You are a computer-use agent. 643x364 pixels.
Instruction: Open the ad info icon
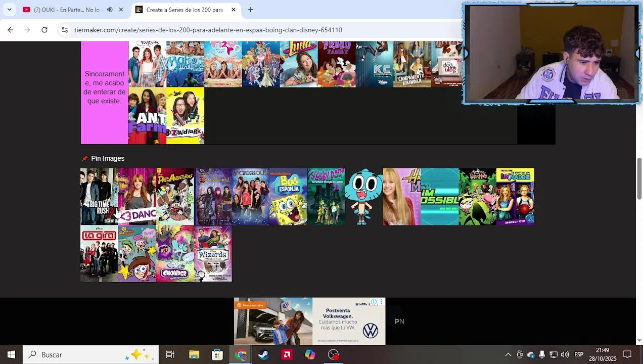click(374, 302)
